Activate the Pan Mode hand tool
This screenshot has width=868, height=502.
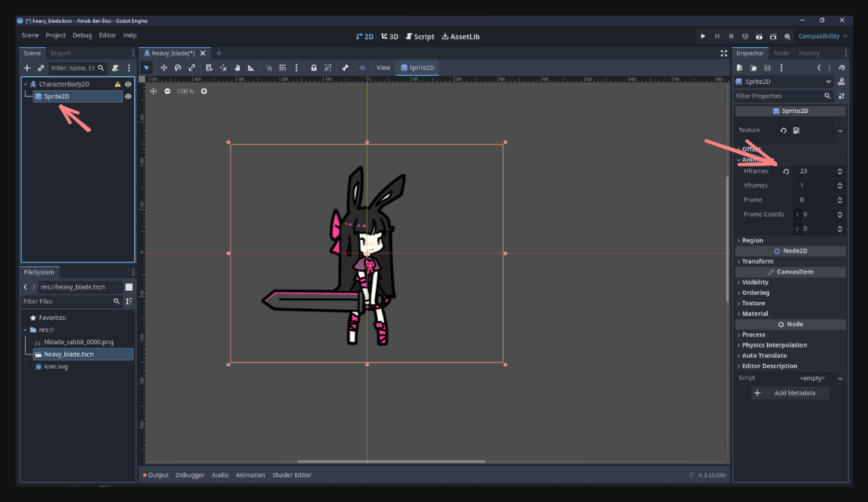(x=237, y=67)
